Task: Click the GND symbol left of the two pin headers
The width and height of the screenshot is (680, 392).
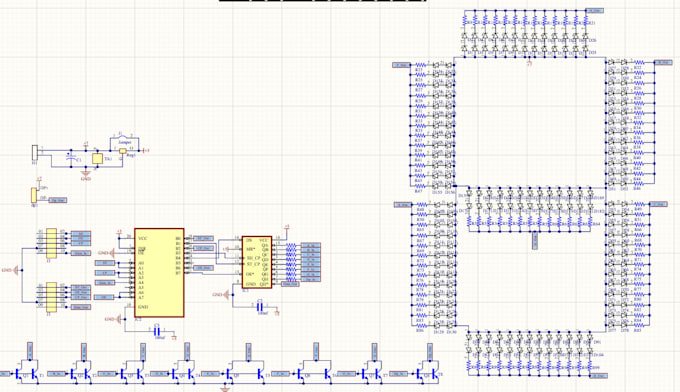Action: [x=16, y=270]
